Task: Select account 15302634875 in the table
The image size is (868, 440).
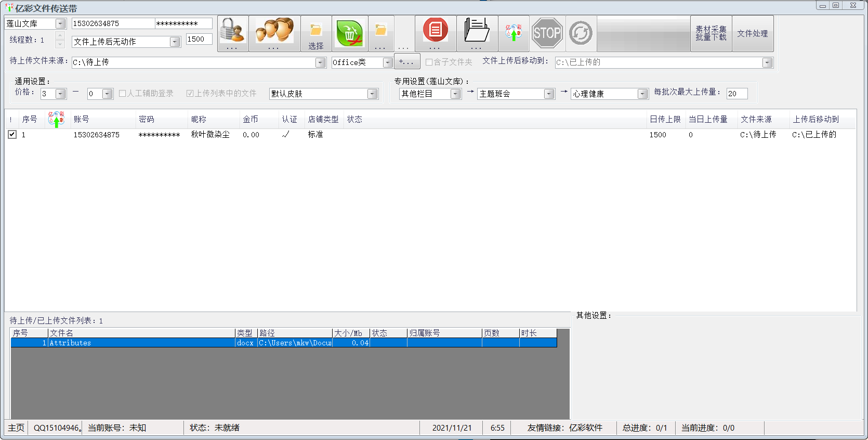Action: pyautogui.click(x=96, y=135)
